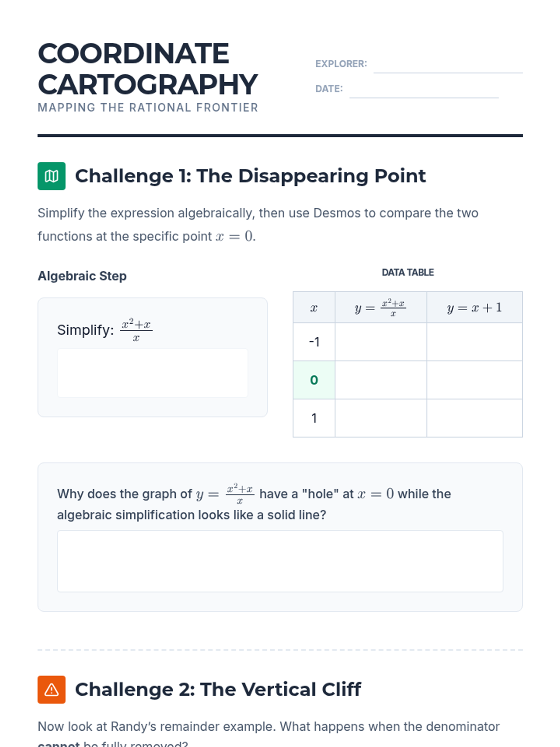The height and width of the screenshot is (747, 560).
Task: Click the Explorer name line
Action: pyautogui.click(x=448, y=65)
